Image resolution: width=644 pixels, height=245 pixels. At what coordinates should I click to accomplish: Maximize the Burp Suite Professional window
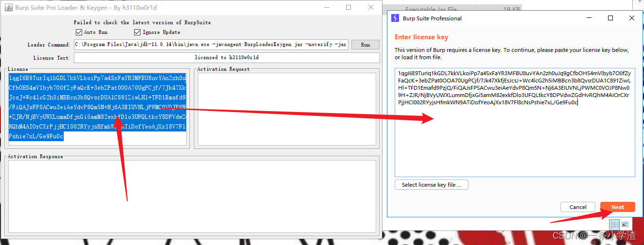[610, 18]
